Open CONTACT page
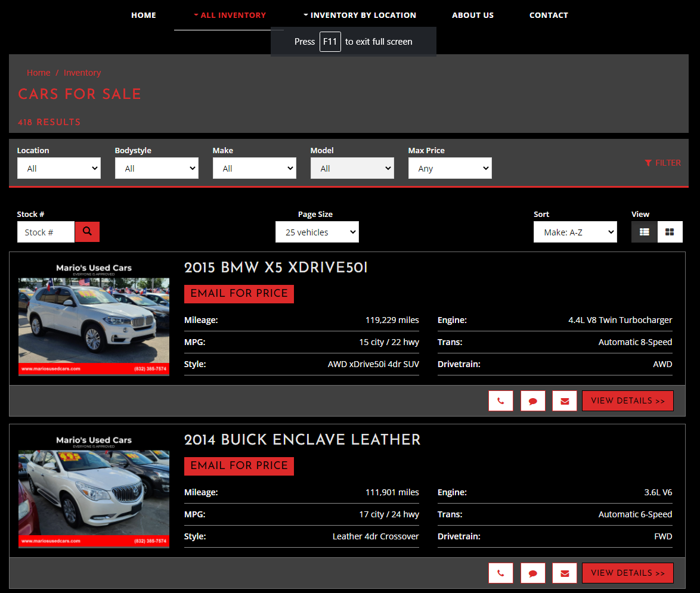Image resolution: width=700 pixels, height=593 pixels. coord(549,15)
